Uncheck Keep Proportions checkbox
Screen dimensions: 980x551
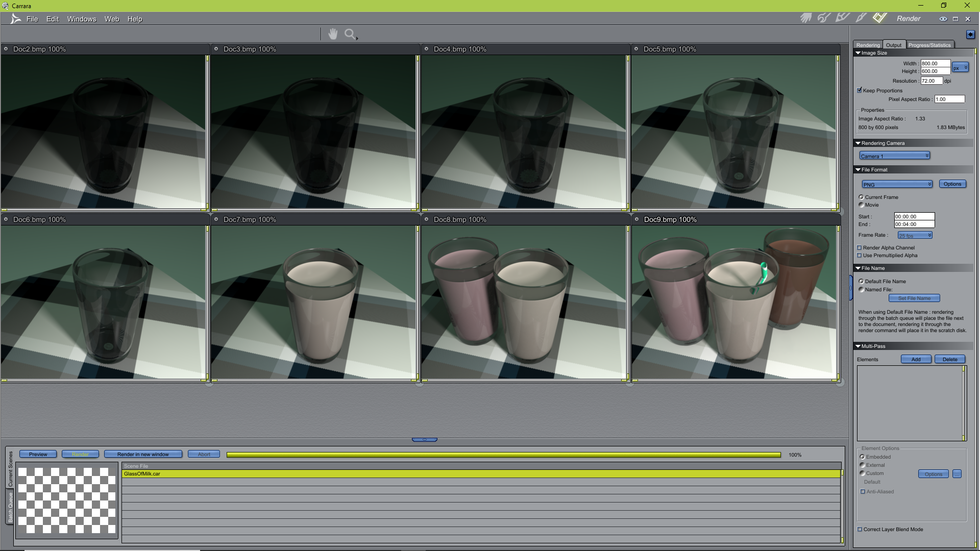pyautogui.click(x=860, y=90)
